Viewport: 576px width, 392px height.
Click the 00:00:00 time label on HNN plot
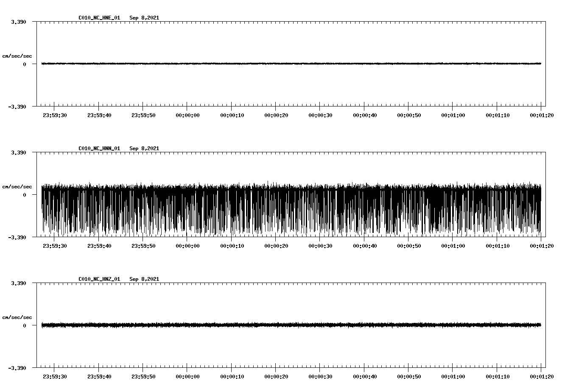[187, 246]
